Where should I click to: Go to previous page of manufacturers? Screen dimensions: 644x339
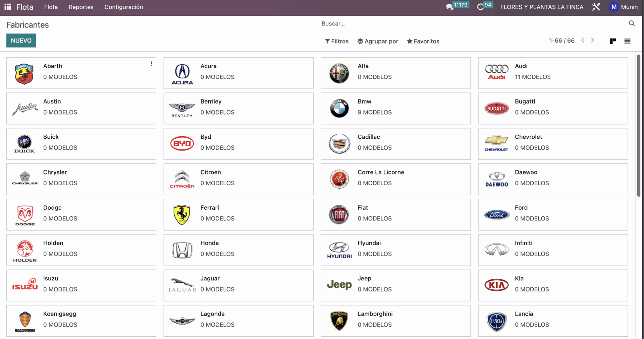coord(583,41)
